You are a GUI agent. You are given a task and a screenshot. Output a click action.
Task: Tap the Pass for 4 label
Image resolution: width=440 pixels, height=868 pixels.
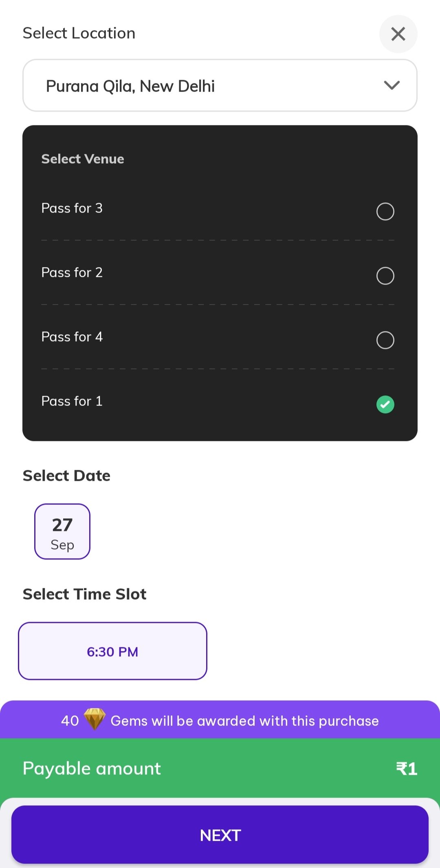click(72, 337)
